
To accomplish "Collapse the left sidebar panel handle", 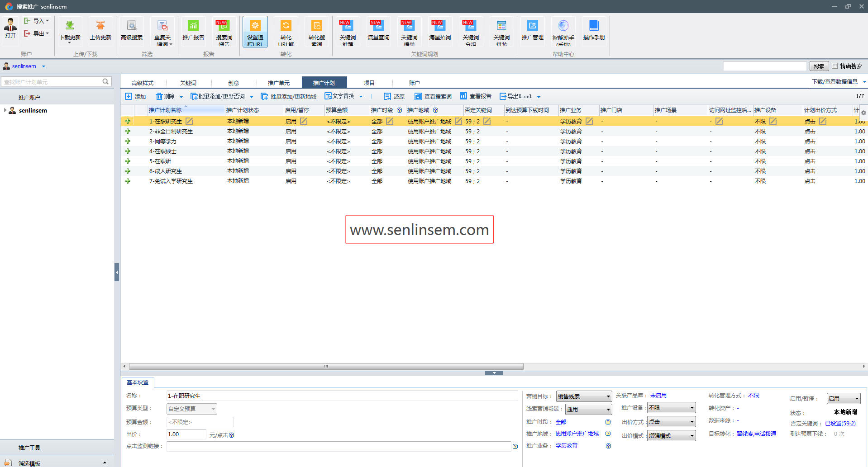I will click(x=117, y=272).
